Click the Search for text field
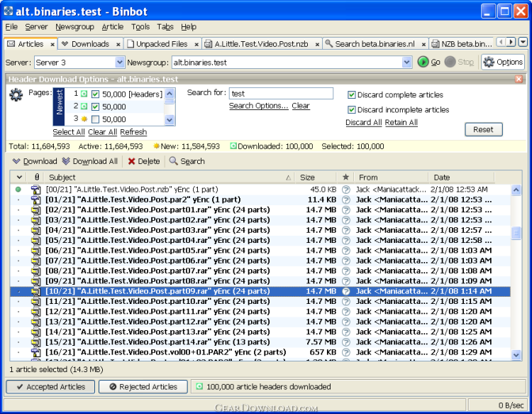Image resolution: width=532 pixels, height=414 pixels. click(x=282, y=94)
